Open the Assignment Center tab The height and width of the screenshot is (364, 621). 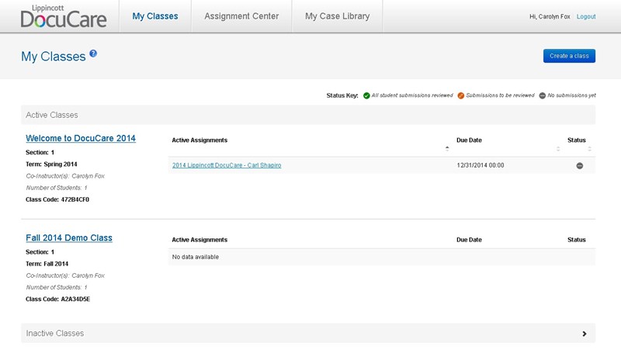click(x=241, y=16)
